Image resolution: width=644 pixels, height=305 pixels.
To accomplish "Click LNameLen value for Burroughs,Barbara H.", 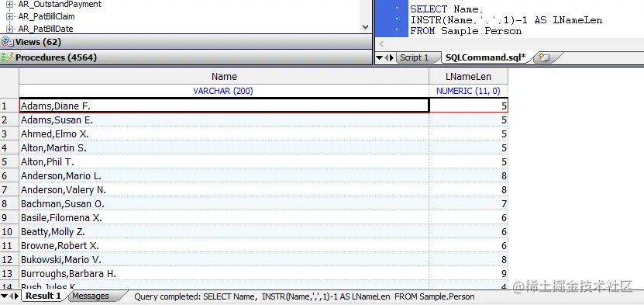I will click(x=469, y=274).
